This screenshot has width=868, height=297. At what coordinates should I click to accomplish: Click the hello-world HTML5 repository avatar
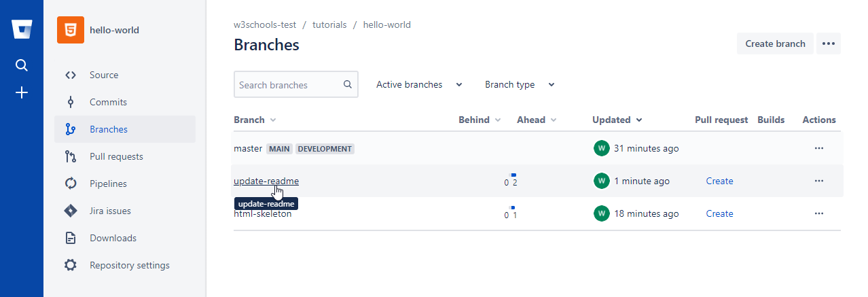pyautogui.click(x=71, y=30)
